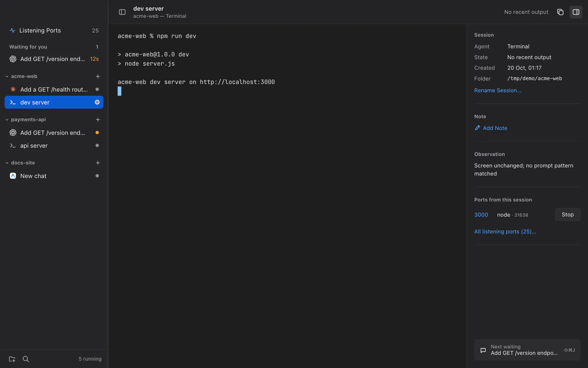Click the 5 running status text
Viewport: 588px width, 368px height.
click(90, 359)
